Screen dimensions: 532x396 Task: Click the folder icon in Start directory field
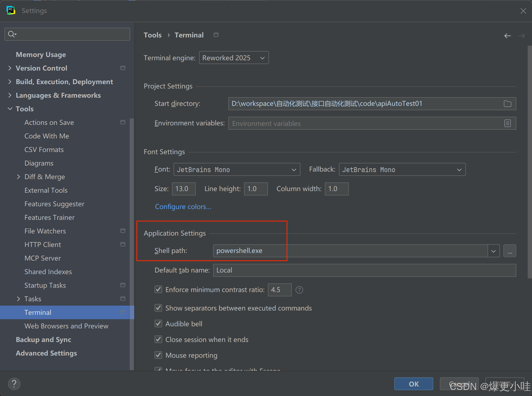pyautogui.click(x=507, y=104)
